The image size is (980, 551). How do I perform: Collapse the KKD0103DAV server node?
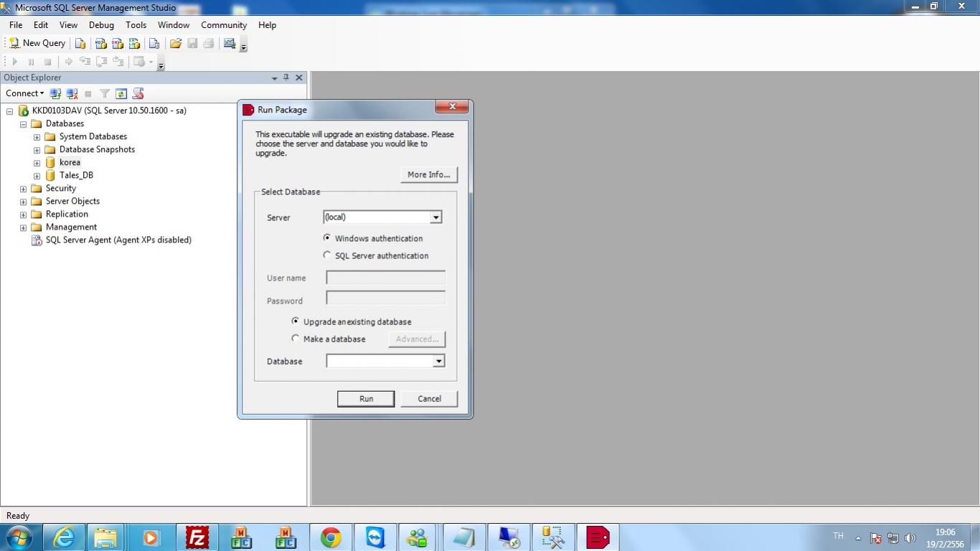pyautogui.click(x=10, y=111)
